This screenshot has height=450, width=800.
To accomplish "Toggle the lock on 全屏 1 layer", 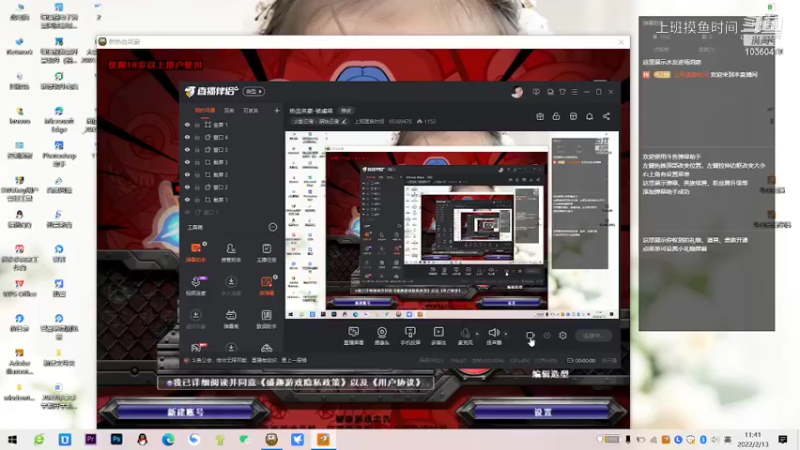I will [x=197, y=124].
